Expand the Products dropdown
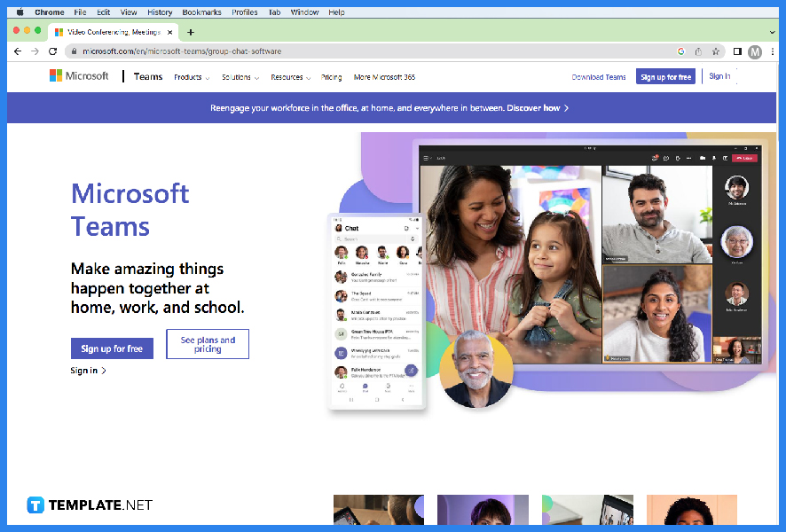 click(x=191, y=77)
